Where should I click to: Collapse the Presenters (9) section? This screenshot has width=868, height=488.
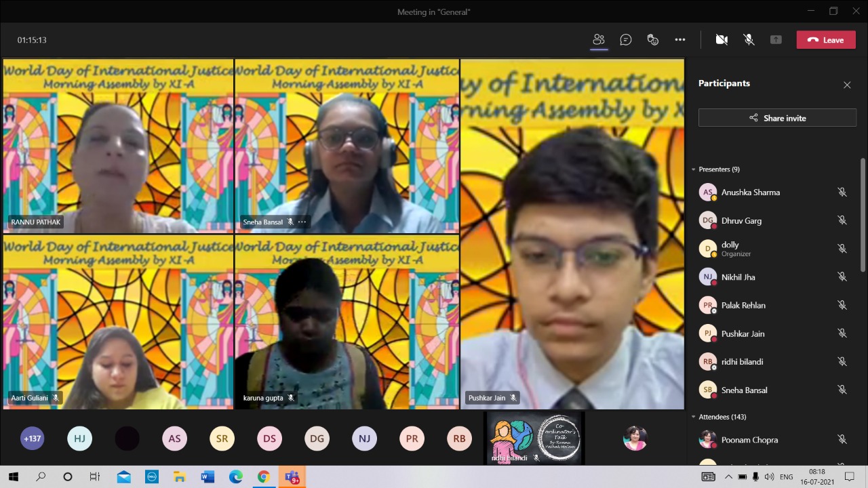click(x=694, y=169)
